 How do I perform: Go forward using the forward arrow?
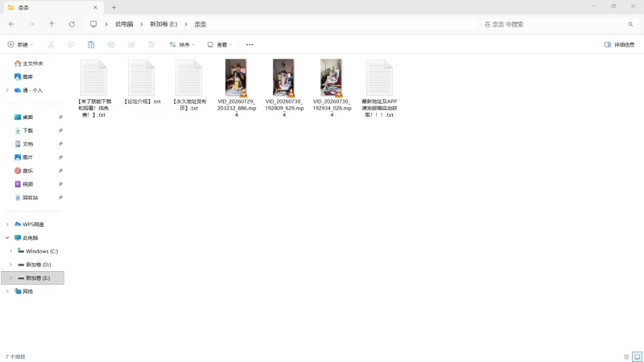pos(31,24)
